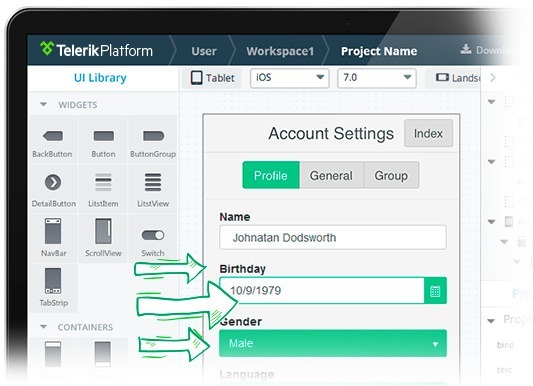Collapse the CONTAINERS section
533x386 pixels.
[x=44, y=327]
